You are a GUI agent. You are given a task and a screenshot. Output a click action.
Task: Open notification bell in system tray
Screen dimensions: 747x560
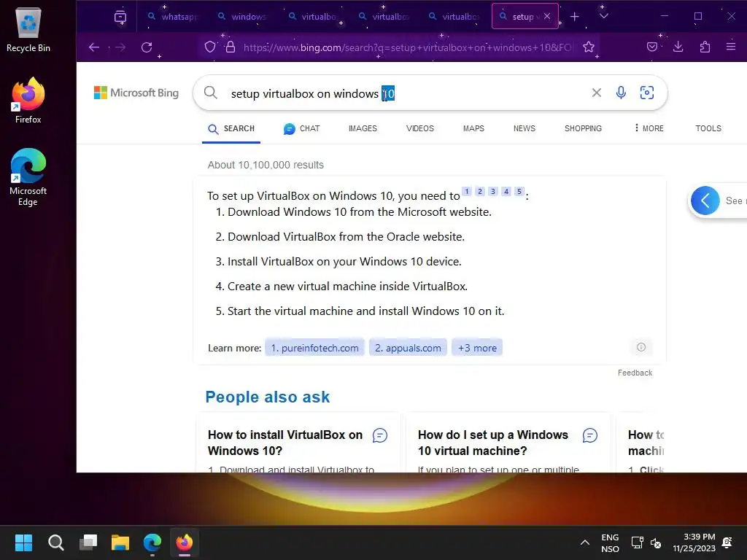pyautogui.click(x=727, y=542)
